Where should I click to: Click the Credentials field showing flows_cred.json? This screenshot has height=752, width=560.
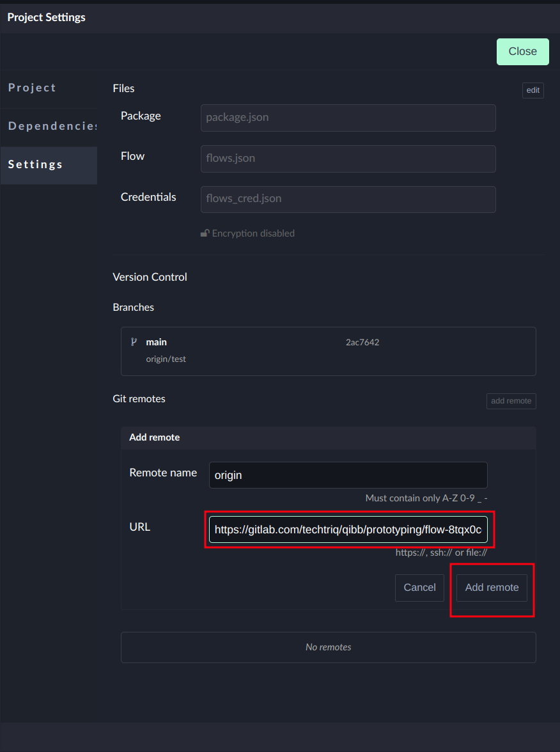(348, 199)
